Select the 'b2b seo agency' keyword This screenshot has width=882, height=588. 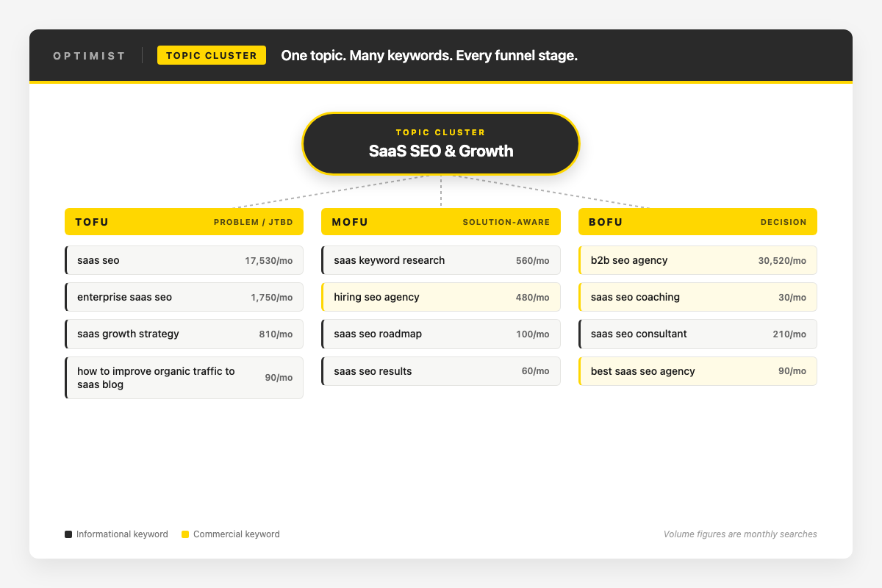pyautogui.click(x=698, y=260)
